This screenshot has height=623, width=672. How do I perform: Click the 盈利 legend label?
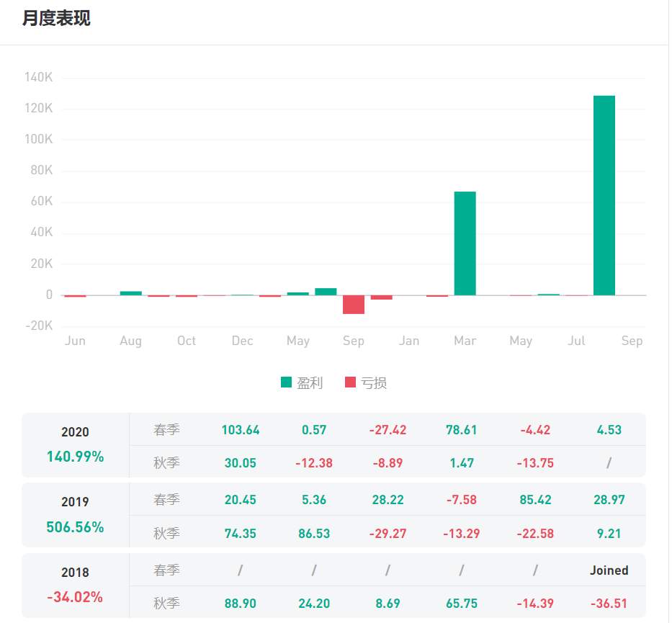(310, 382)
